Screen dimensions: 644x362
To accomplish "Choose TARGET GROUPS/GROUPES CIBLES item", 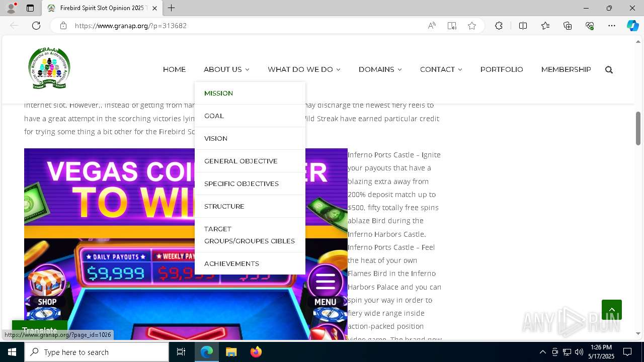I will [x=250, y=235].
